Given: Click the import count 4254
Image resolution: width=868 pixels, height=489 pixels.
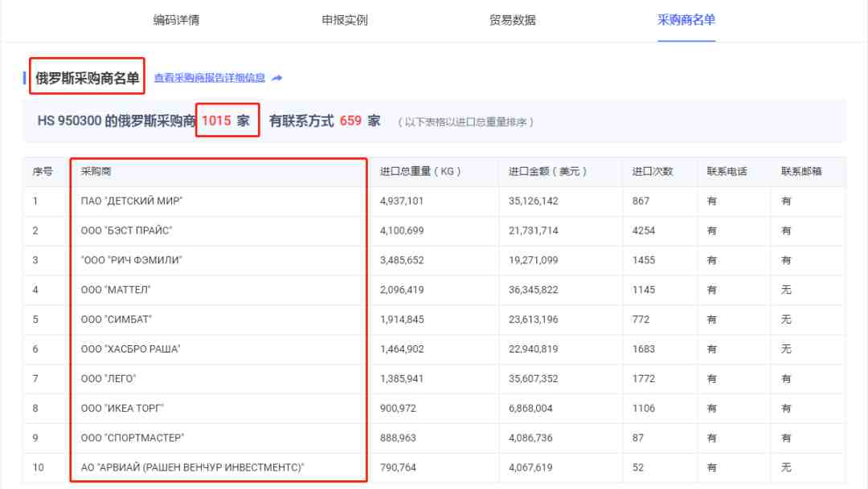Looking at the screenshot, I should pyautogui.click(x=644, y=230).
